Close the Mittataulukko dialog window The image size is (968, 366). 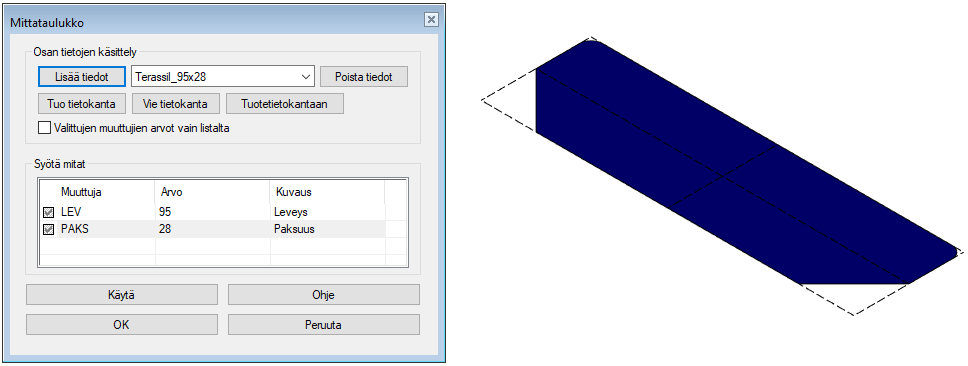[x=431, y=19]
